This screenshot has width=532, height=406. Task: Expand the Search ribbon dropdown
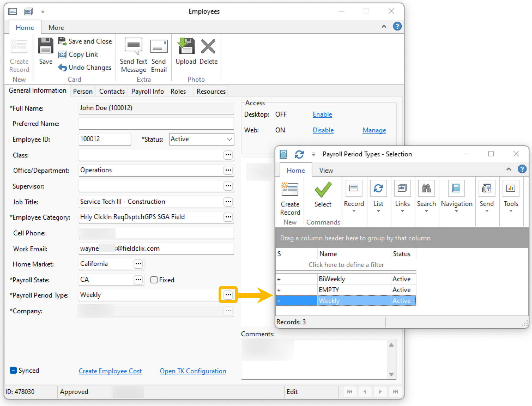point(426,211)
